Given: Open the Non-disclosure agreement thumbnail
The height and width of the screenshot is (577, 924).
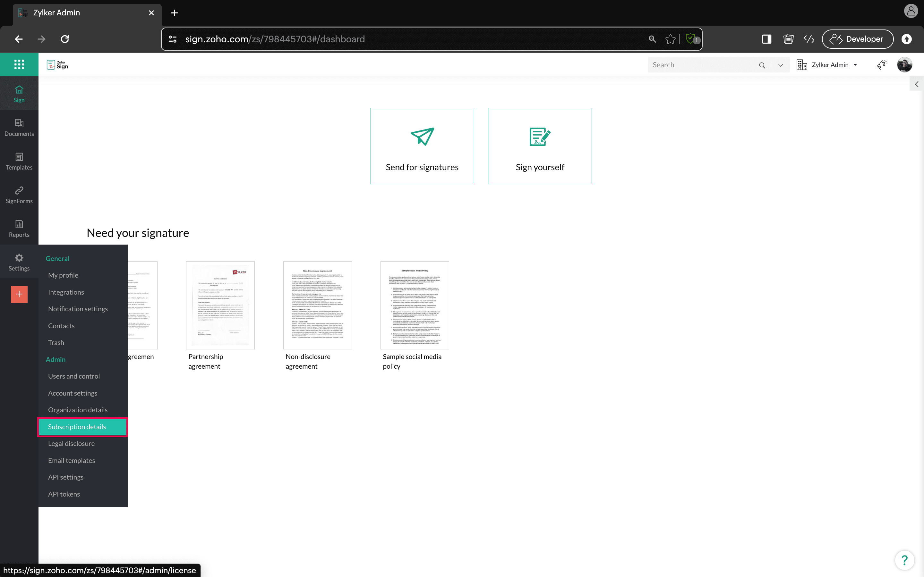Looking at the screenshot, I should [317, 305].
